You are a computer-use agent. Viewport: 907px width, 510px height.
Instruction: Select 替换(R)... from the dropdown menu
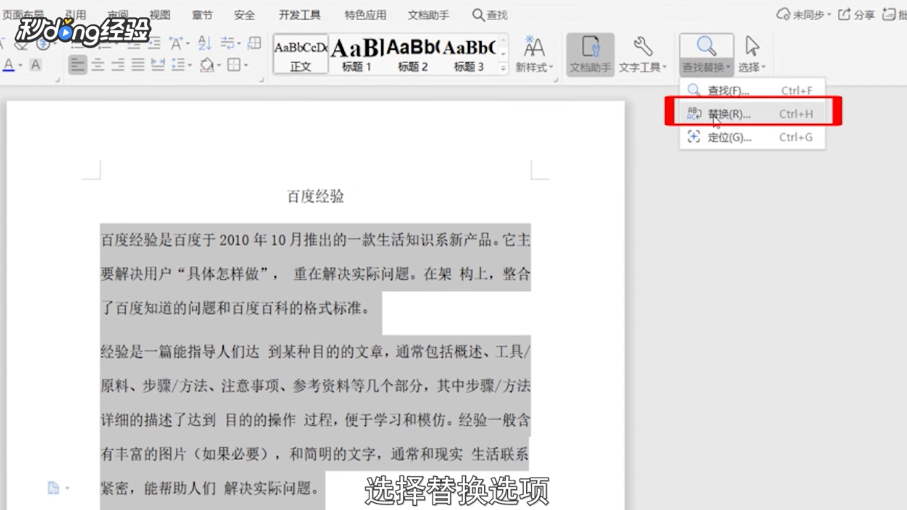point(752,114)
